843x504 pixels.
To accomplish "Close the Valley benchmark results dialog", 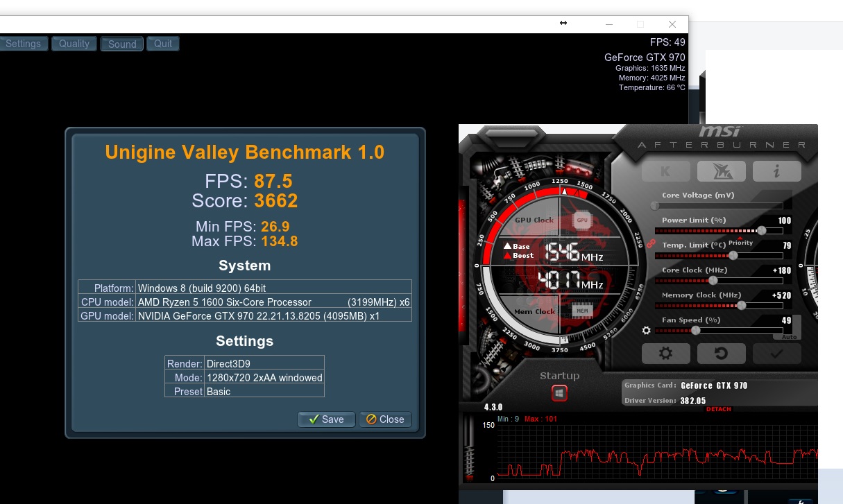I will [385, 419].
